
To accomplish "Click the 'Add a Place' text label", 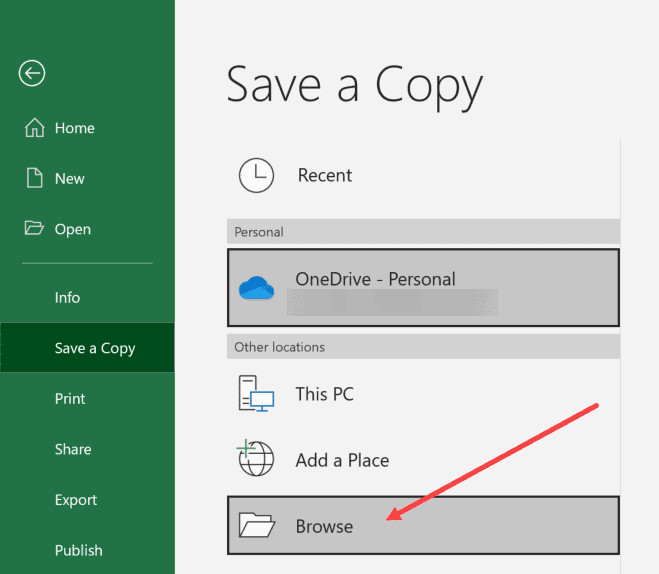I will pyautogui.click(x=342, y=460).
